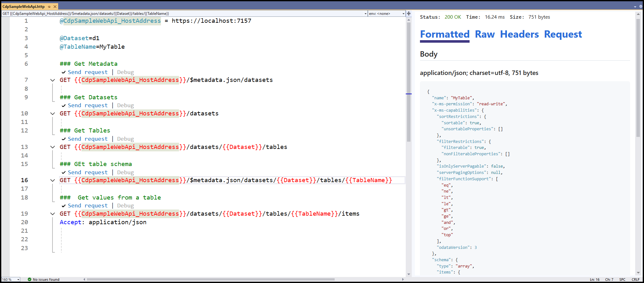
Task: Click the Body heading in the response pane
Action: [x=428, y=54]
